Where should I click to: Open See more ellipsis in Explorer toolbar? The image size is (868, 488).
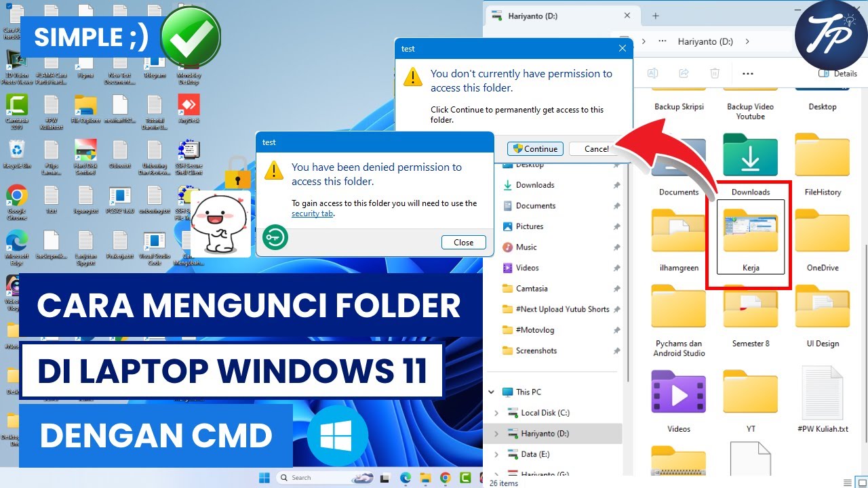747,73
